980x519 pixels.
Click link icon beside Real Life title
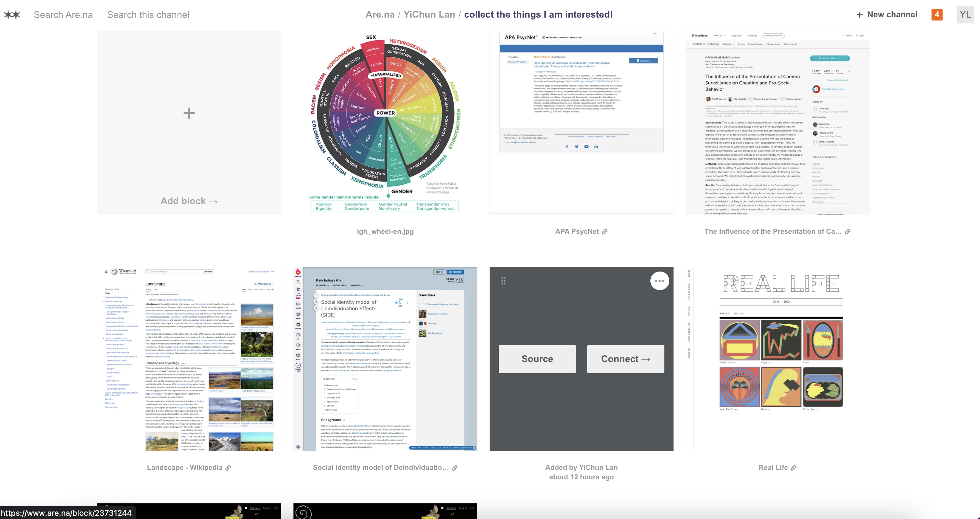793,468
